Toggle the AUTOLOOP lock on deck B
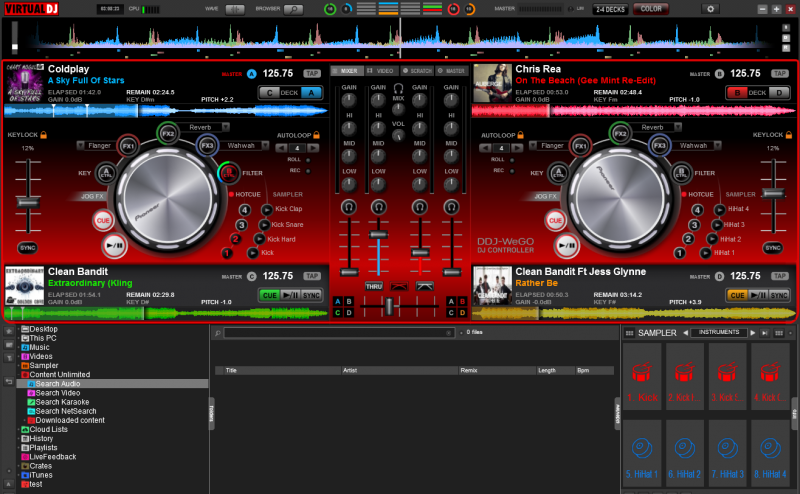800x494 pixels. click(x=520, y=135)
